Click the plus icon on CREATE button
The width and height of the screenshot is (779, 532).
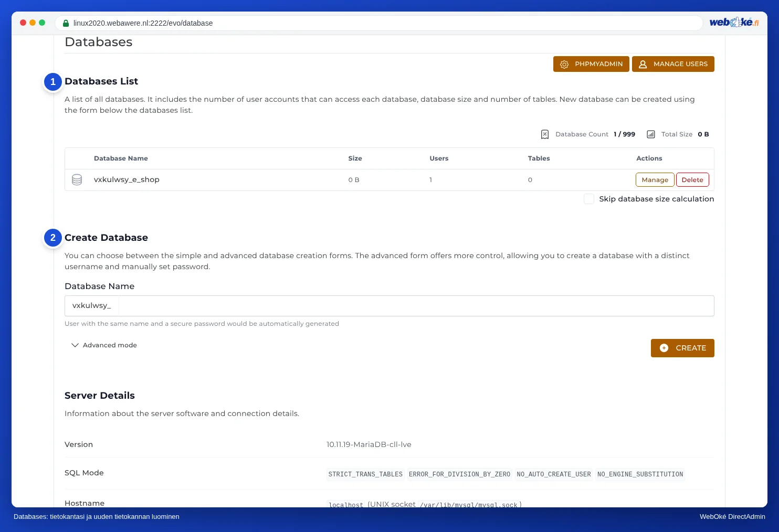point(664,348)
